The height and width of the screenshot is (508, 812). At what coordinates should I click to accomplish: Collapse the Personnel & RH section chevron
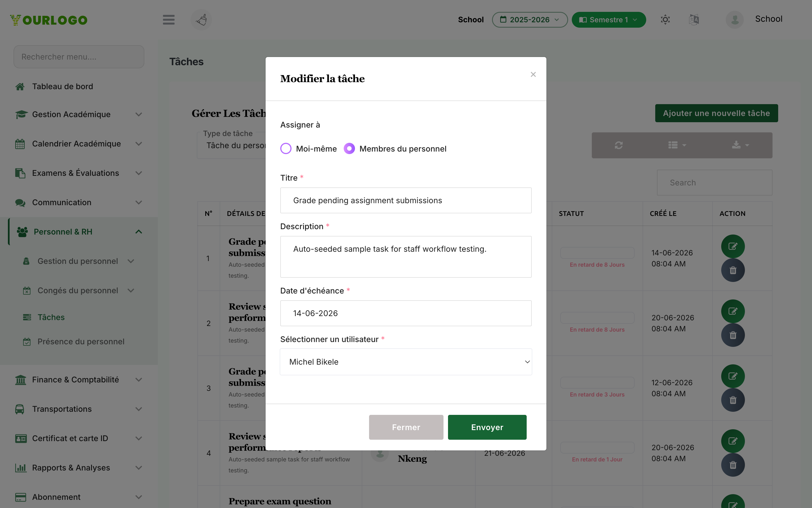coord(139,232)
